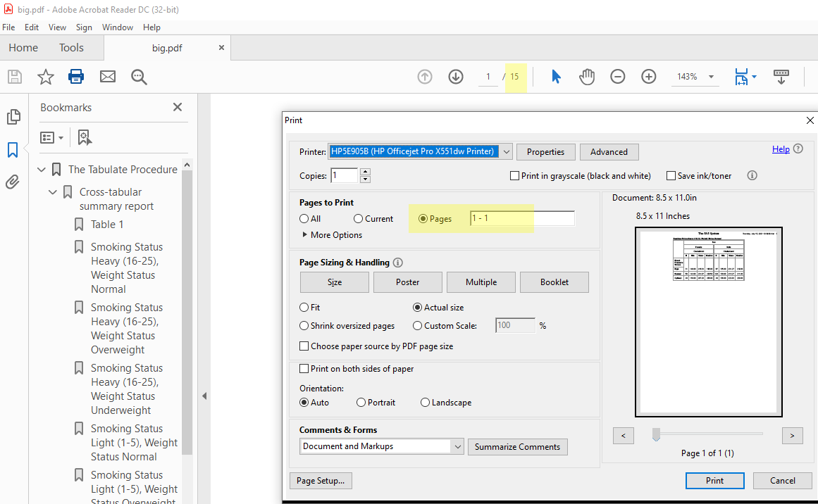
Task: Enable Print in grayscale option
Action: tap(515, 175)
